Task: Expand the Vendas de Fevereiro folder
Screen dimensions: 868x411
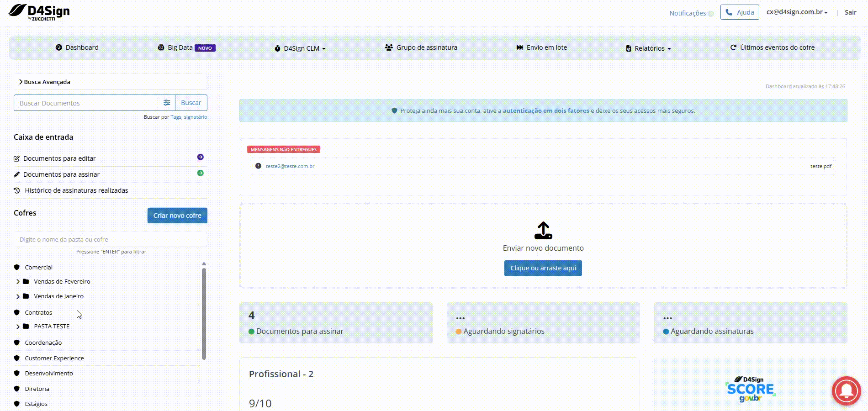Action: point(18,282)
